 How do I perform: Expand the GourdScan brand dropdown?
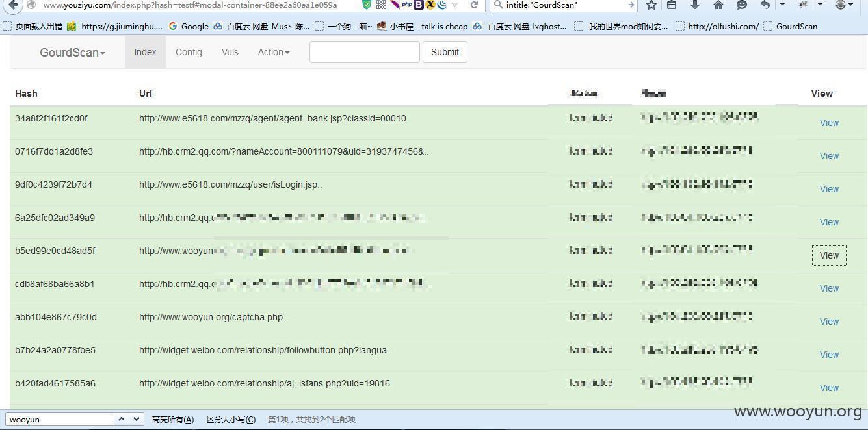point(72,52)
